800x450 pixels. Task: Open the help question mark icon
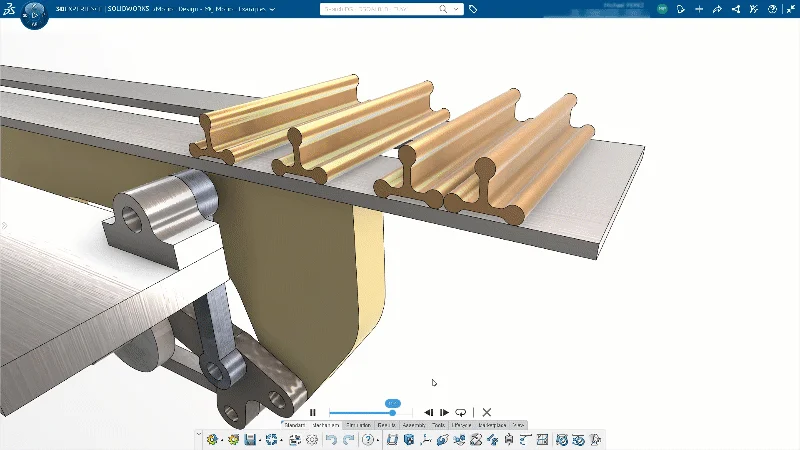368,439
